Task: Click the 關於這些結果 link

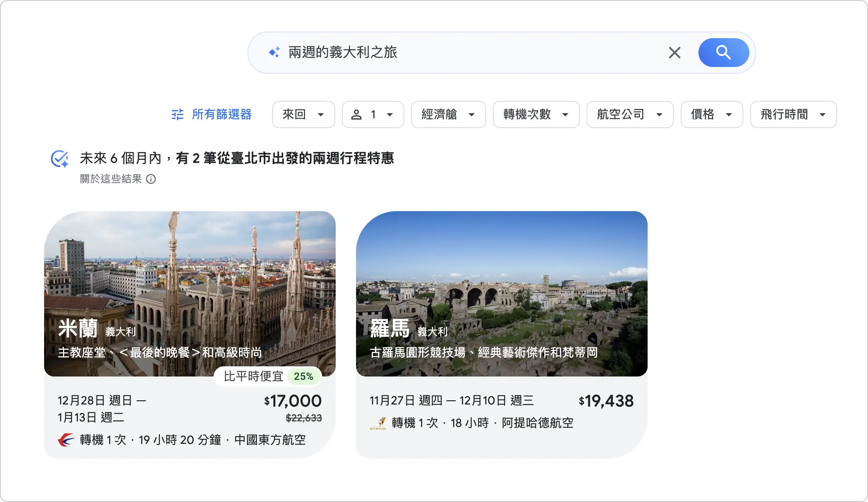Action: pos(111,179)
